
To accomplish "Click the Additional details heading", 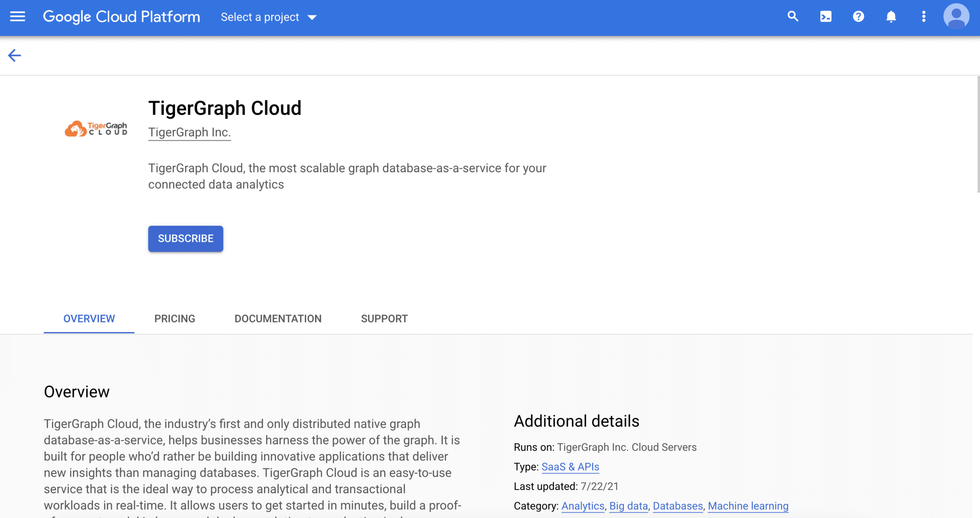I will pos(577,421).
